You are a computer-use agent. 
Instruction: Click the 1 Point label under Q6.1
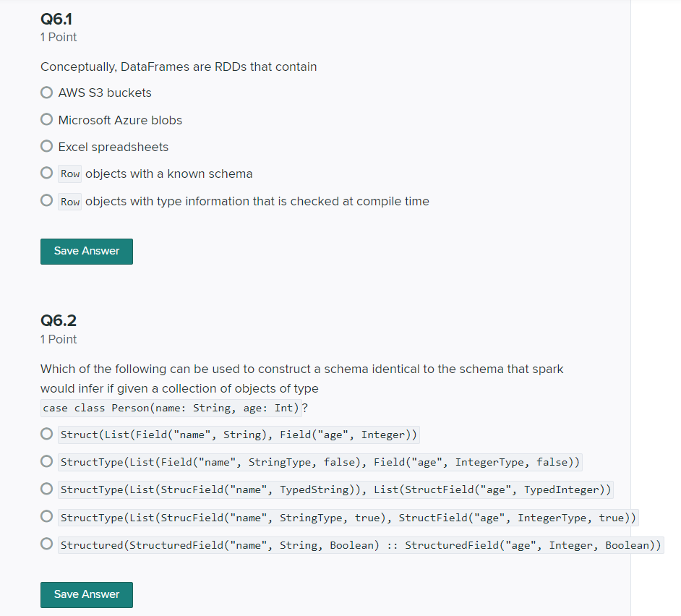click(x=58, y=37)
